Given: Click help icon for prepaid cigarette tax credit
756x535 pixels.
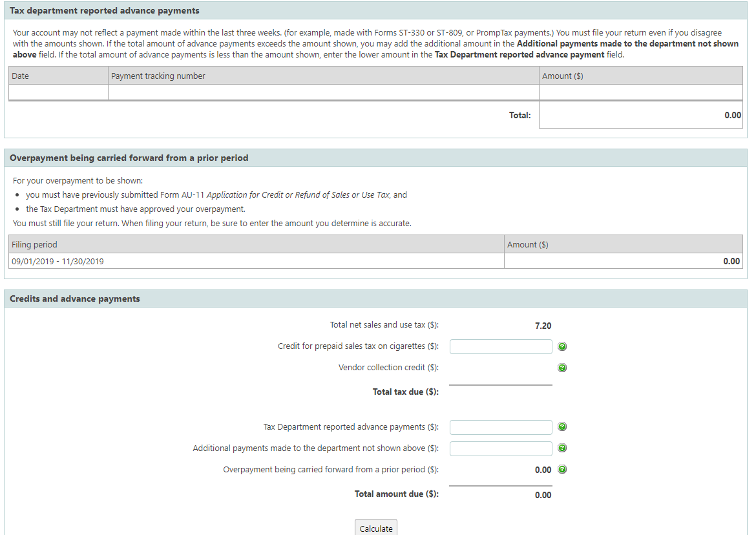Looking at the screenshot, I should (x=562, y=347).
